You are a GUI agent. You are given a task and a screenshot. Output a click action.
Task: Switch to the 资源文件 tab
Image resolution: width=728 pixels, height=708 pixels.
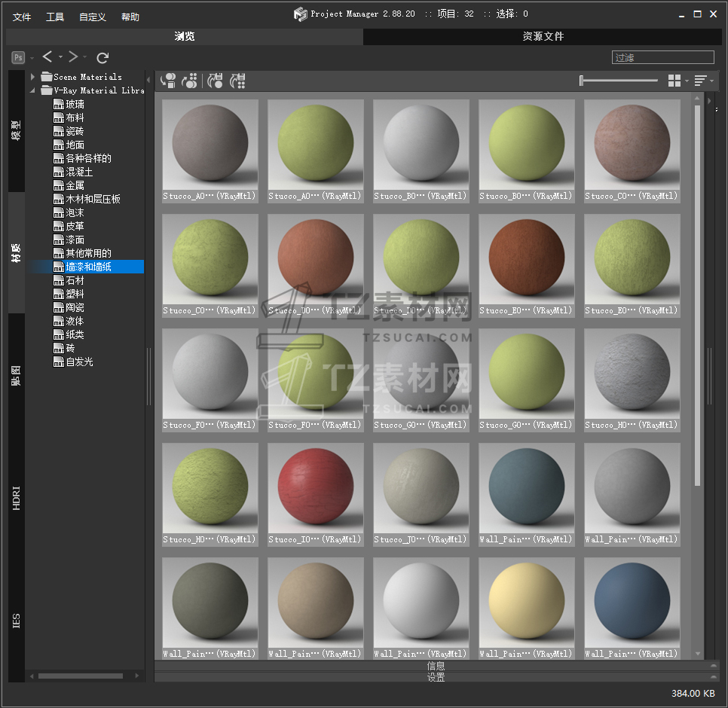click(543, 36)
